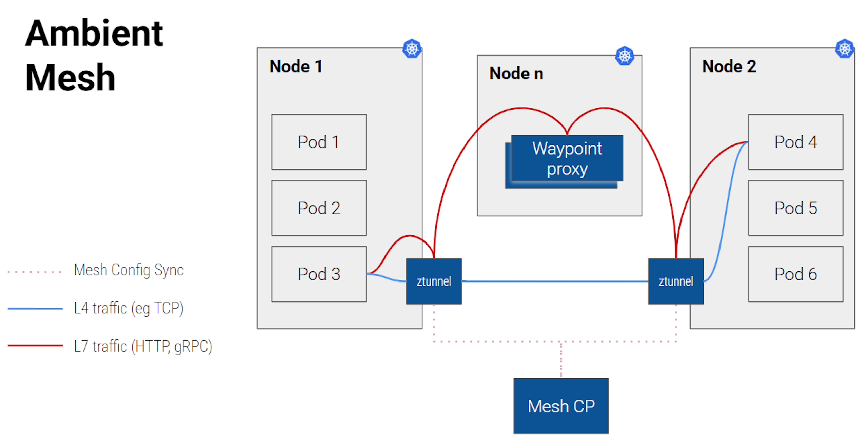Click the Kubernetes icon on Node 1
This screenshot has width=868, height=447.
tap(412, 49)
